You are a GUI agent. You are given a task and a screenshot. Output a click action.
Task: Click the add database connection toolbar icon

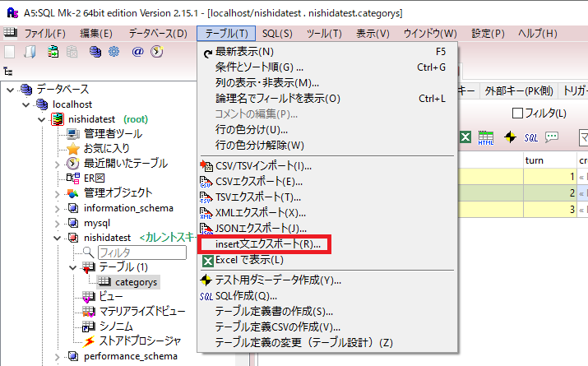(x=53, y=52)
